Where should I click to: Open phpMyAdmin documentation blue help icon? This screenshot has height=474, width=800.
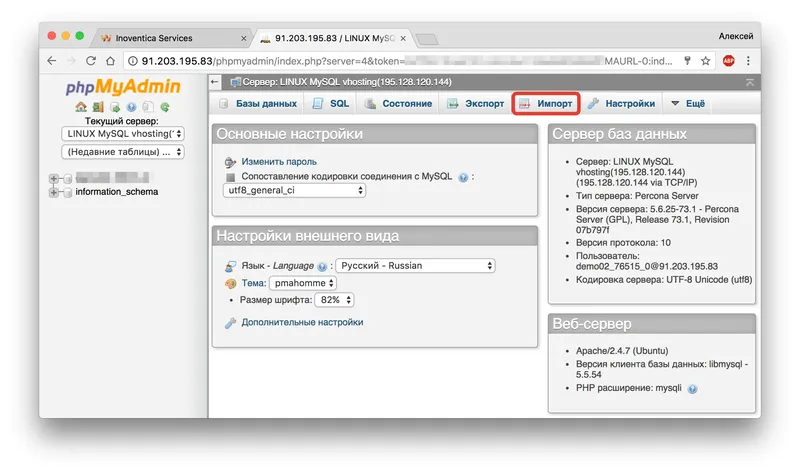[x=132, y=107]
